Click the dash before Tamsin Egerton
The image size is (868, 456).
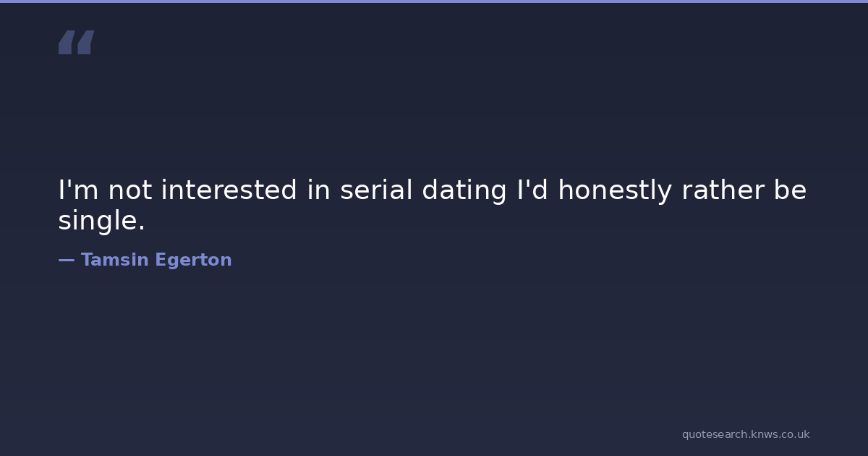66,261
